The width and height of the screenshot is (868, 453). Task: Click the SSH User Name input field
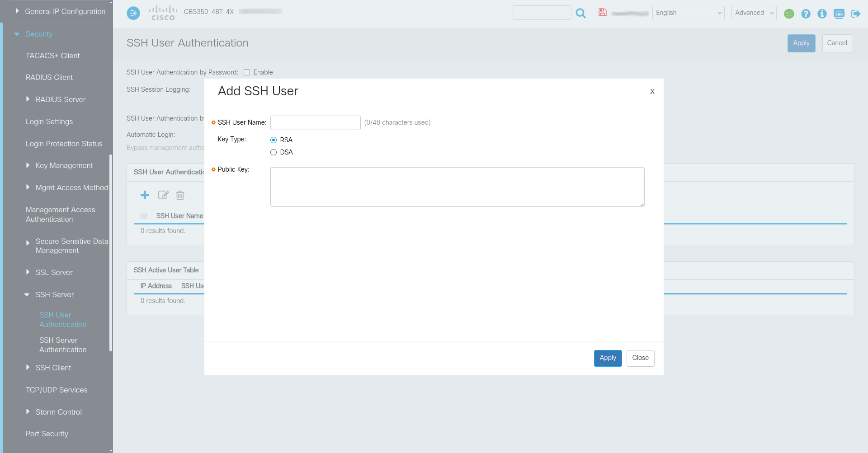pos(315,122)
